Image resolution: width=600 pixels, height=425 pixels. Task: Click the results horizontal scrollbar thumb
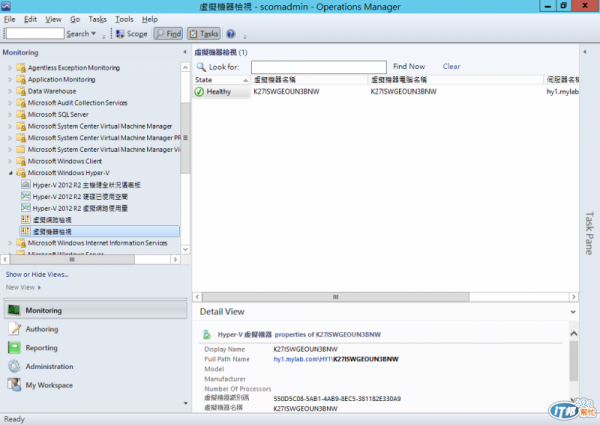tap(336, 297)
